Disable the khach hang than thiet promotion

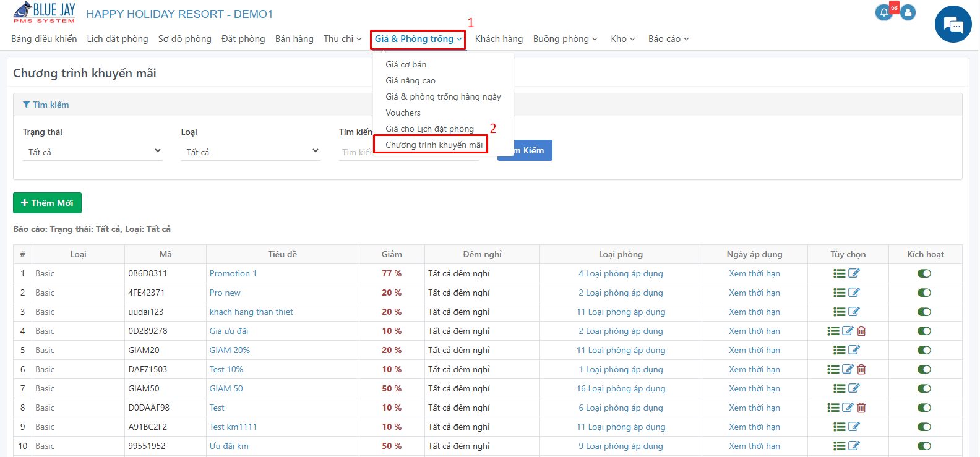point(924,312)
